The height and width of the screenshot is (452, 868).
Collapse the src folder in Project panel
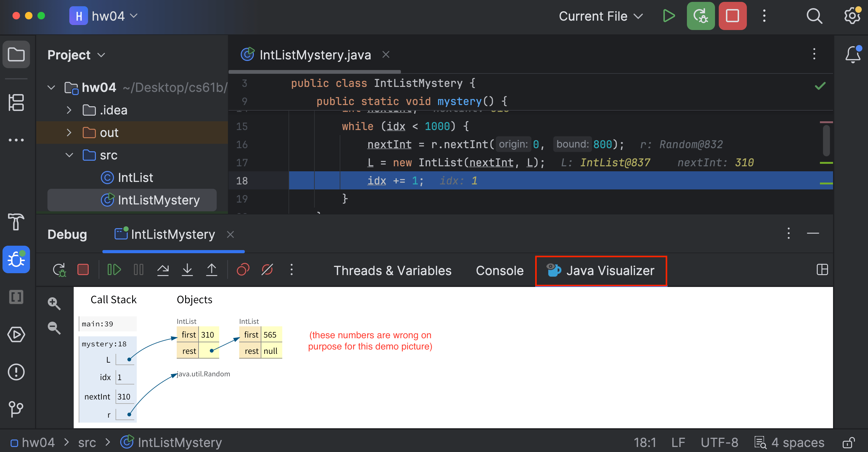(69, 155)
